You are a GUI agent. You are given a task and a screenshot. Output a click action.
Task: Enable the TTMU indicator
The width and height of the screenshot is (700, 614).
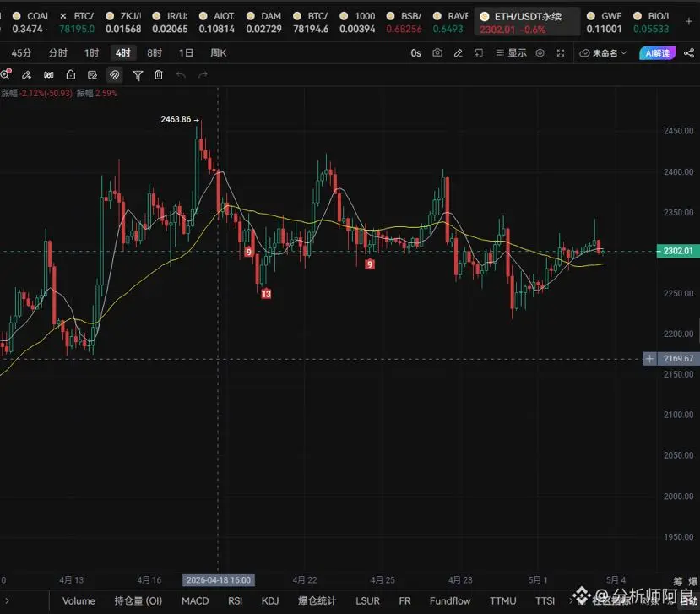click(x=502, y=601)
